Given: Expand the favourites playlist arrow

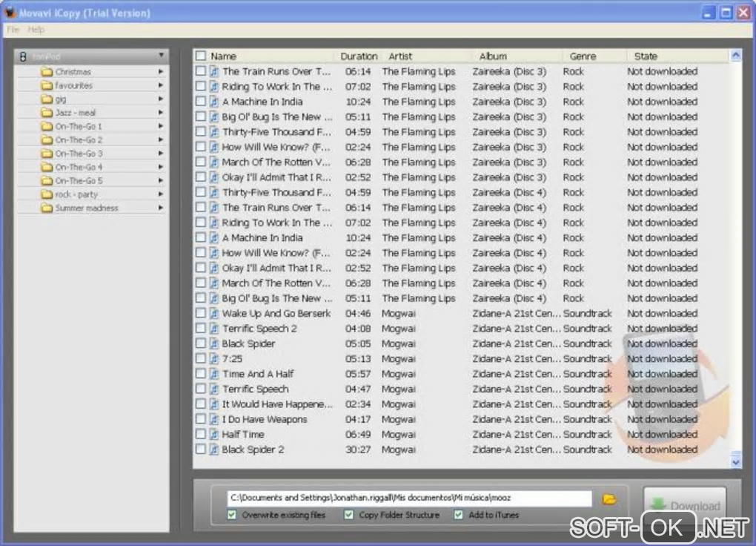Looking at the screenshot, I should tap(161, 85).
